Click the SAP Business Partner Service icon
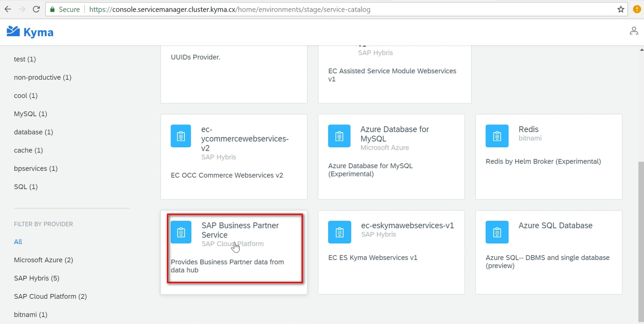Screen dimensions: 644x324 click(181, 232)
